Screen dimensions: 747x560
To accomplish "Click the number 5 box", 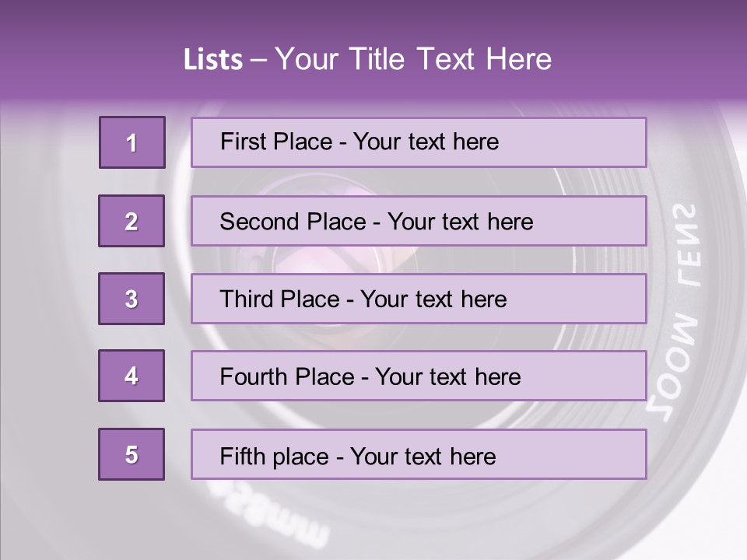I will tap(132, 454).
